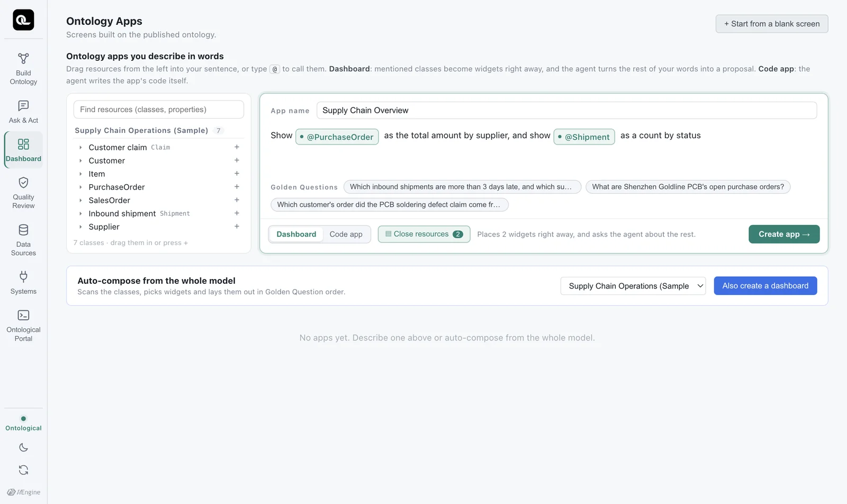
Task: Switch to Code app mode
Action: tap(346, 234)
